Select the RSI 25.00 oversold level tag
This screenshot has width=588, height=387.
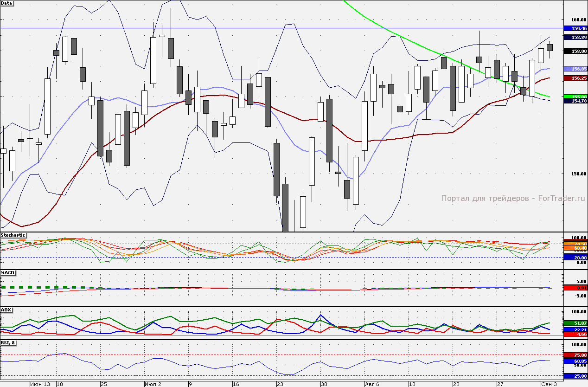click(x=575, y=376)
